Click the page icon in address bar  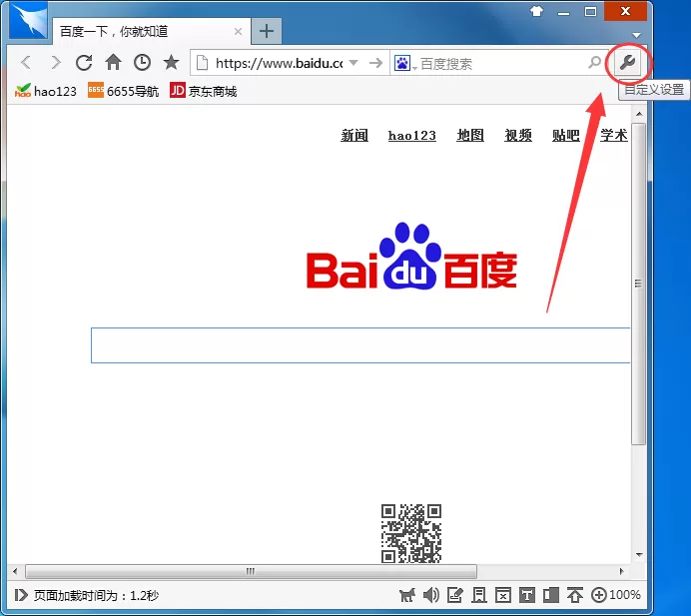[x=202, y=63]
